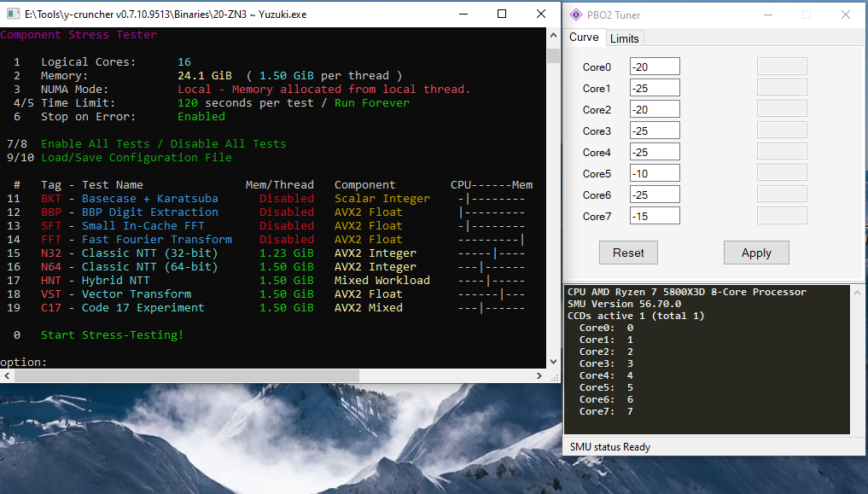Click the console horizontal scroll-right arrow

539,375
